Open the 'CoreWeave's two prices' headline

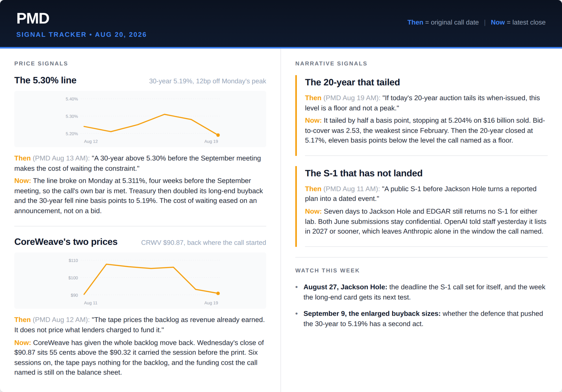(66, 242)
